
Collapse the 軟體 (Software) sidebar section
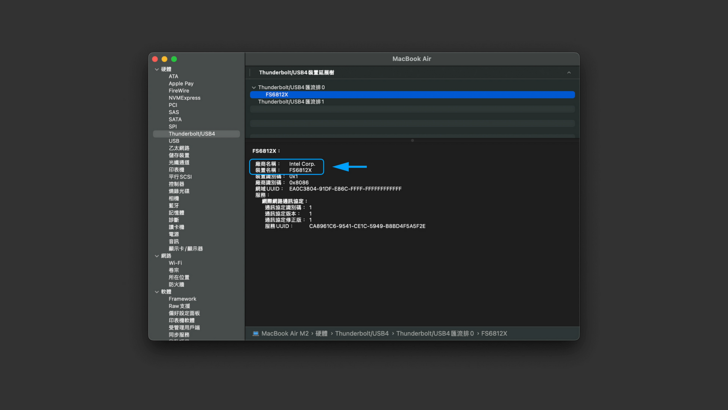tap(156, 292)
